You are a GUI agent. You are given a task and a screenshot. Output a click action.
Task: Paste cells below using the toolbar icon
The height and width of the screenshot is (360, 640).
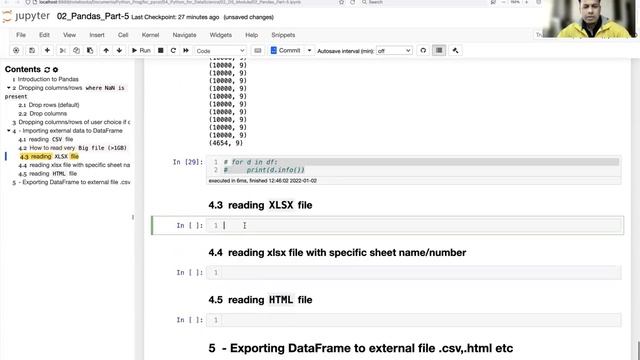tap(90, 50)
